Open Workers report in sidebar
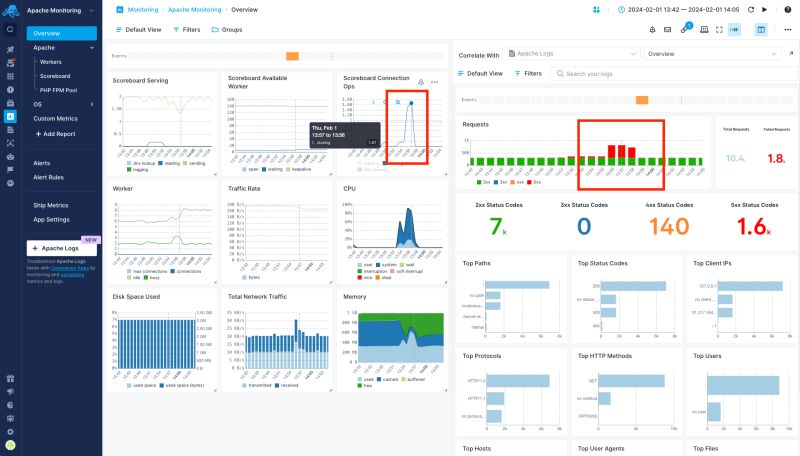Image resolution: width=800 pixels, height=456 pixels. (x=51, y=62)
